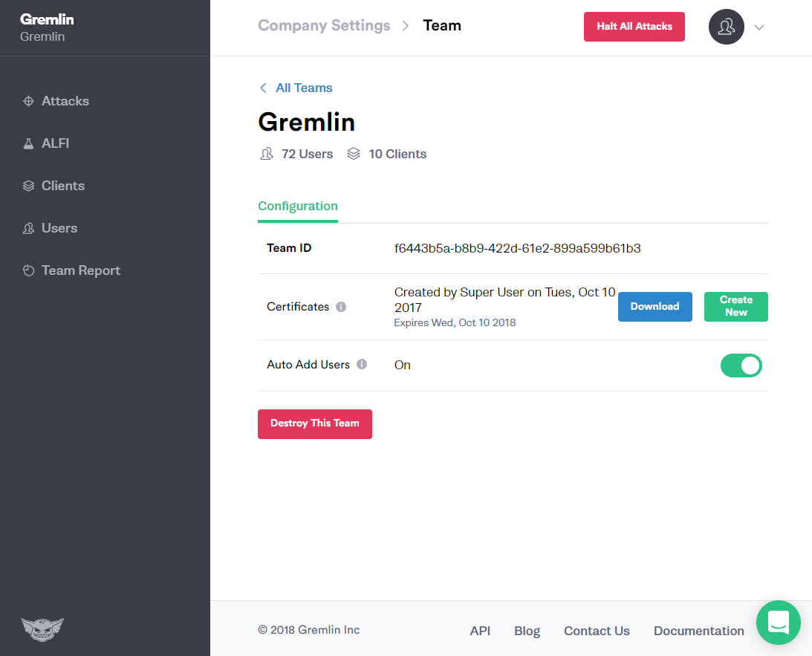The width and height of the screenshot is (812, 656).
Task: Select the Configuration tab
Action: [x=298, y=207]
